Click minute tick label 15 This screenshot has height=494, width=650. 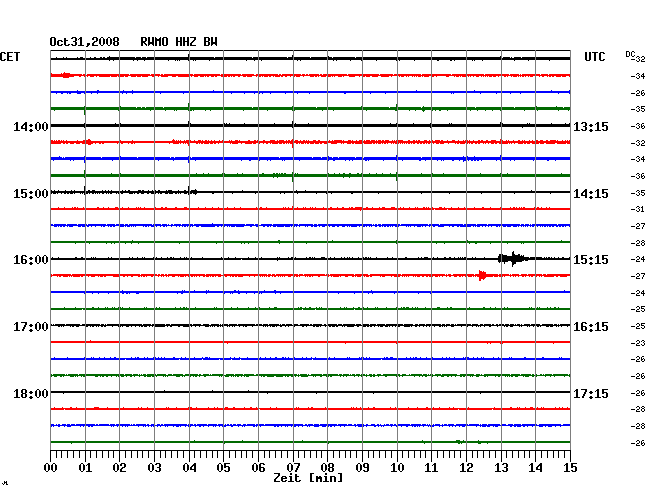[x=570, y=468]
